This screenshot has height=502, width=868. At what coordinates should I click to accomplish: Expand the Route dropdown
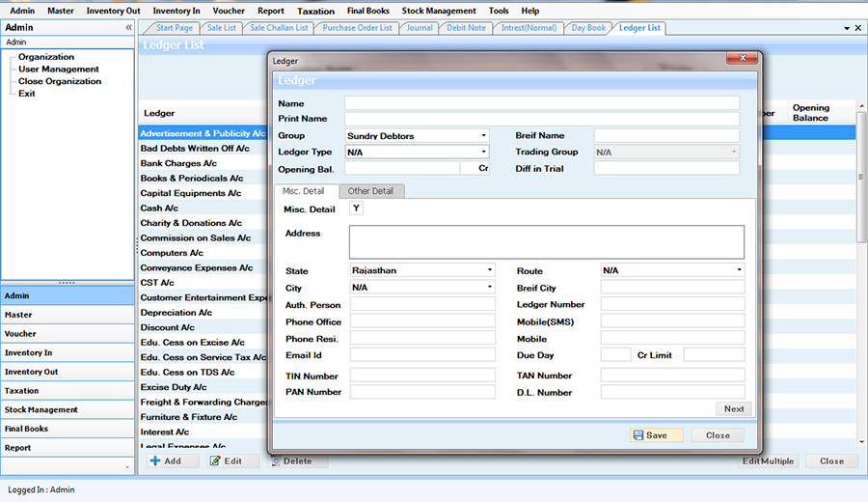tap(739, 270)
